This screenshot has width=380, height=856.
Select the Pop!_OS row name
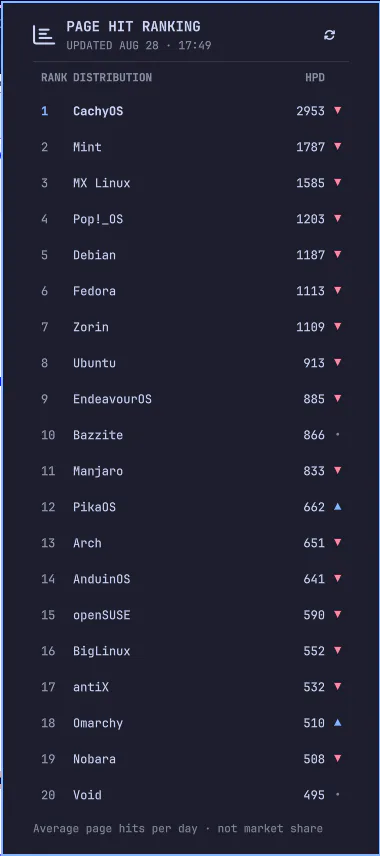pyautogui.click(x=98, y=219)
